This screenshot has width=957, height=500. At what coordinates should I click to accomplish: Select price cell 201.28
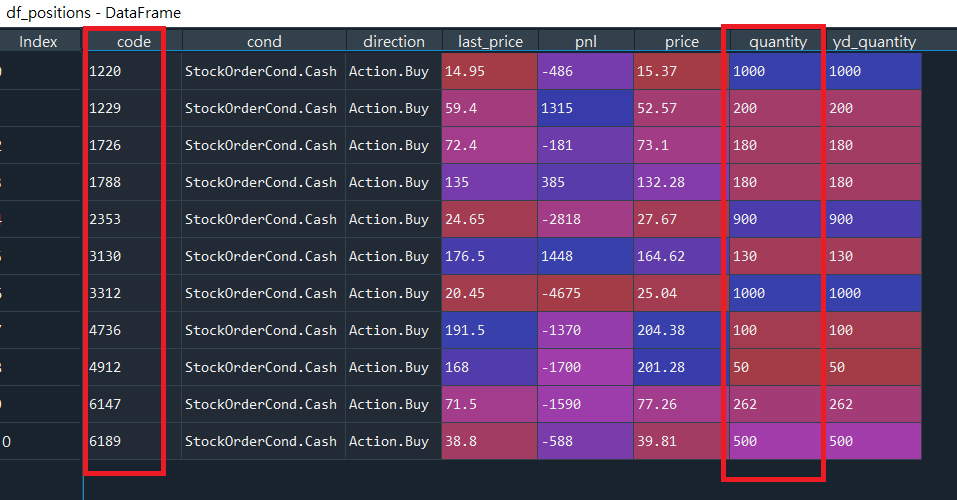pyautogui.click(x=682, y=367)
